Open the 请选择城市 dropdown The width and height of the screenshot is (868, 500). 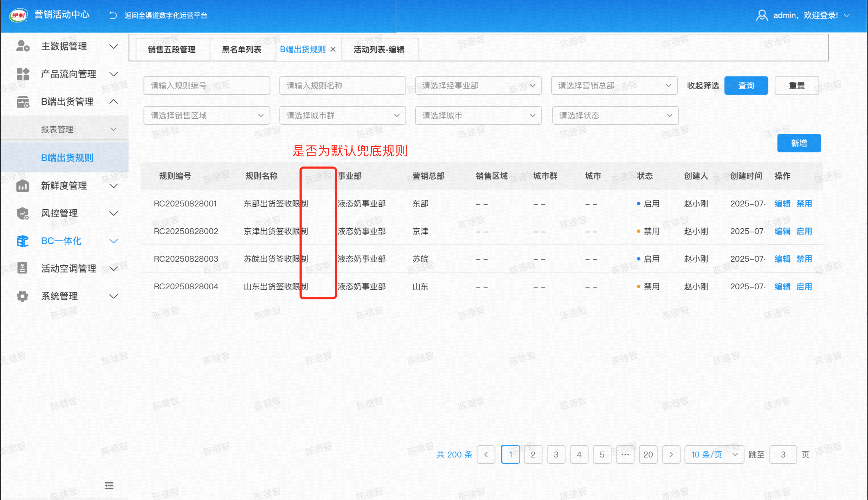point(478,116)
